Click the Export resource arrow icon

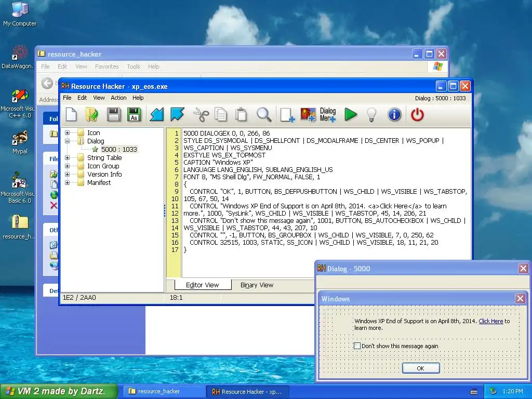click(178, 115)
